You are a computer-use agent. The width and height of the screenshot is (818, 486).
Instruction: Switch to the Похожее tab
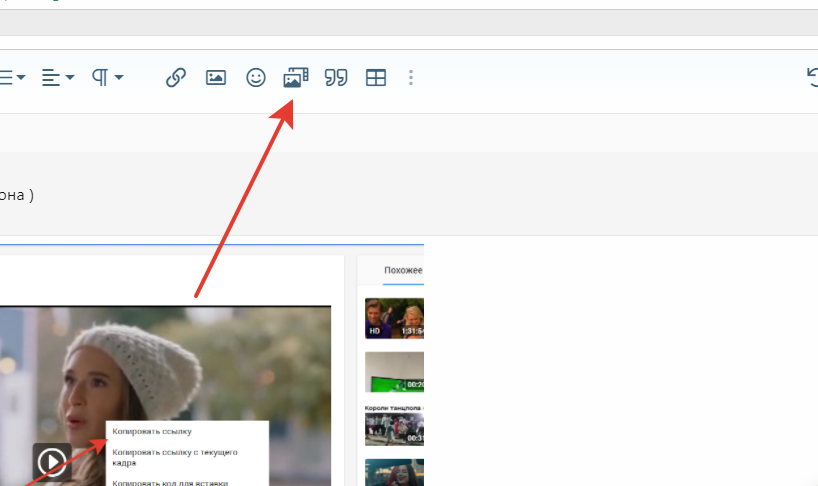pos(403,270)
